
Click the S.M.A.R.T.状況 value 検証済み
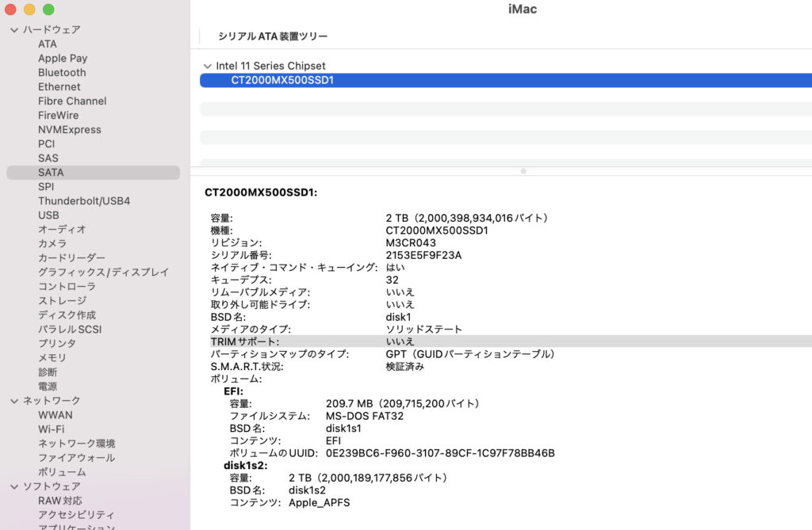(405, 367)
